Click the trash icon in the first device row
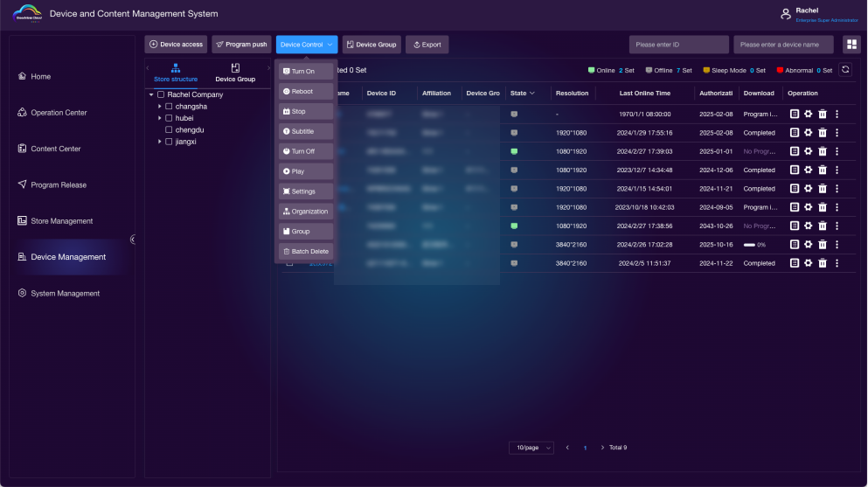Screen dimensions: 868x487 click(x=823, y=114)
